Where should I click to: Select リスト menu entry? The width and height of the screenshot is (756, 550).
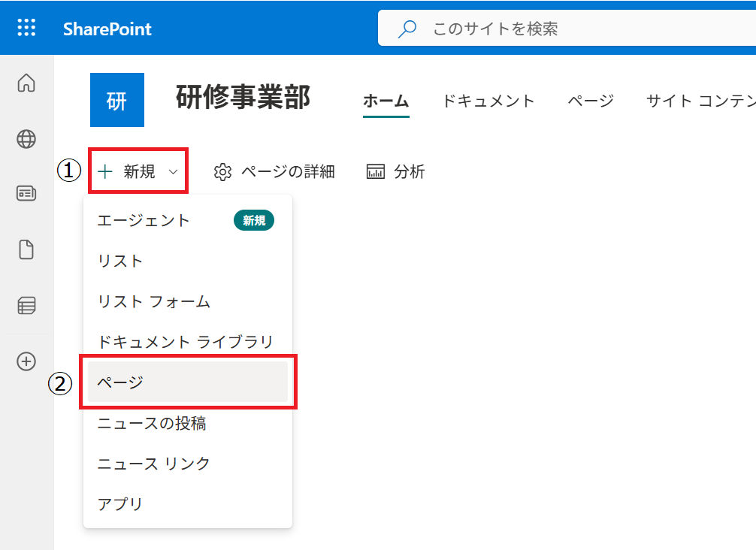tap(120, 261)
